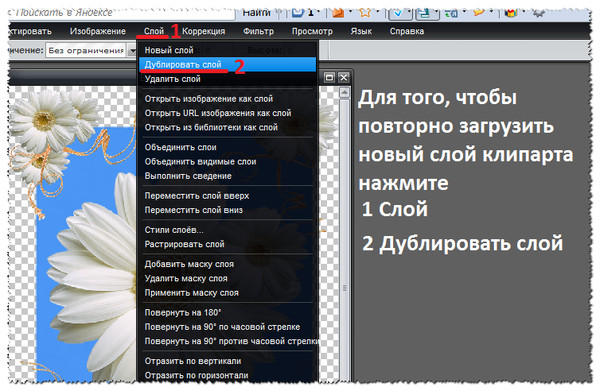Choose Отразить по вертикали
Screen dimensions: 600x391
(227, 361)
